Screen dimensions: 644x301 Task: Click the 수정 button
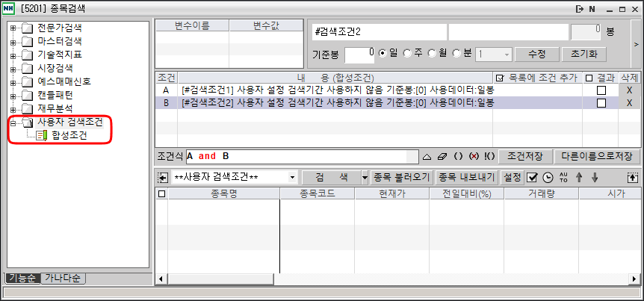point(537,55)
